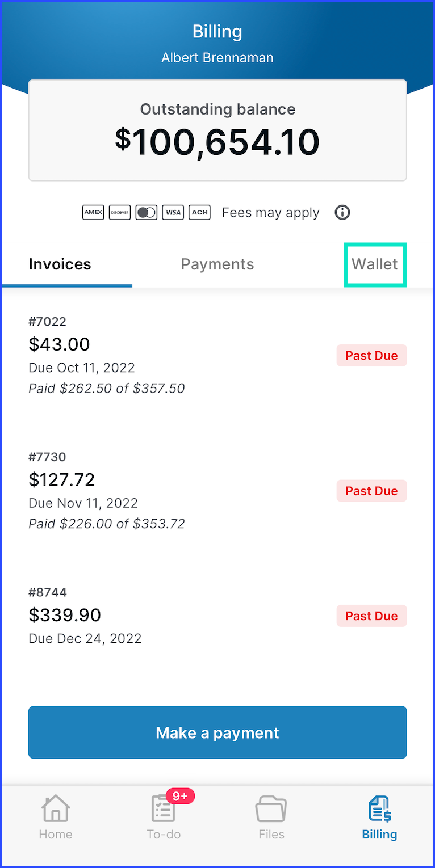Click the Mastercard icon

click(147, 213)
